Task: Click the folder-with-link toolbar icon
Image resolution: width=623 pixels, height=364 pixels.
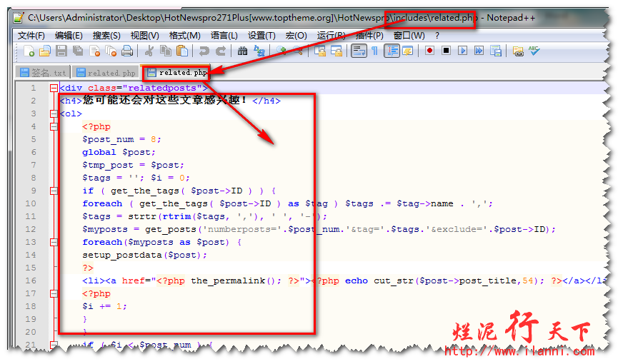Action: pos(518,51)
